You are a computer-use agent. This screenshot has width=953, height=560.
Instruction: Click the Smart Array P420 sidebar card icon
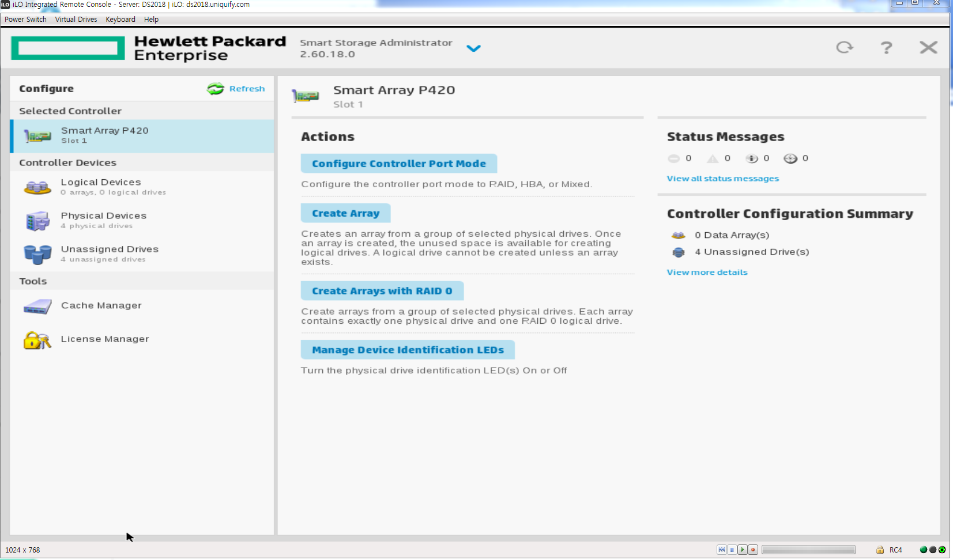(x=37, y=137)
